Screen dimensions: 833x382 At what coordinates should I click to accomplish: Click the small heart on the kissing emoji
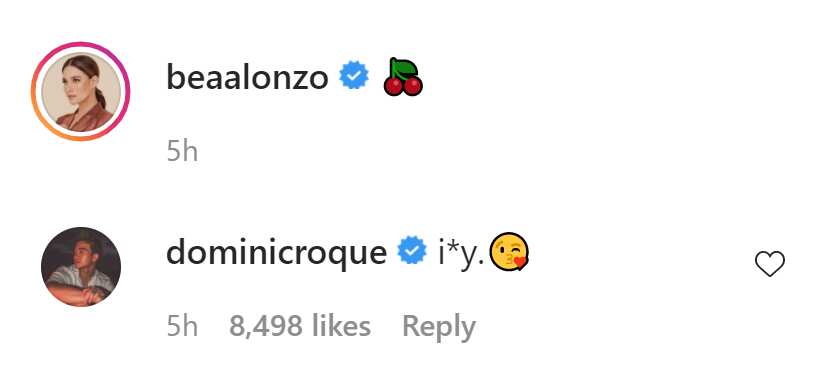[521, 263]
